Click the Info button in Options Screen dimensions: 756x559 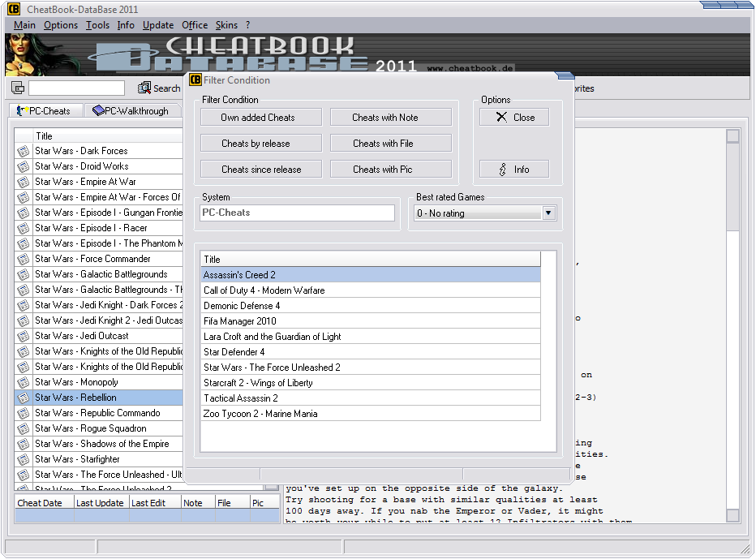514,170
